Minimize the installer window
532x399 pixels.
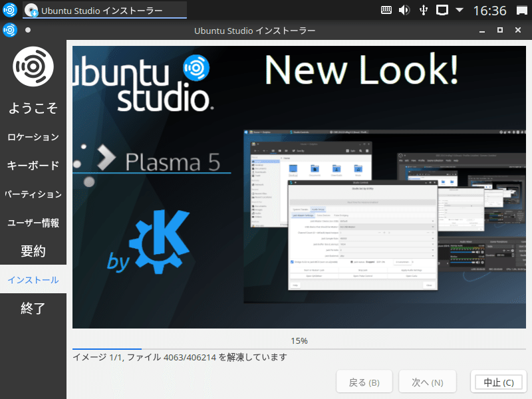pyautogui.click(x=481, y=31)
